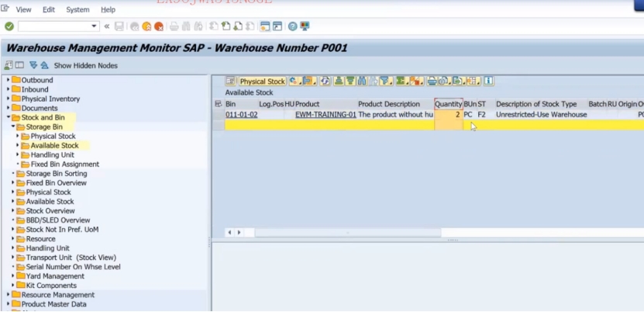Open the Help menu
This screenshot has height=312, width=644.
click(108, 9)
